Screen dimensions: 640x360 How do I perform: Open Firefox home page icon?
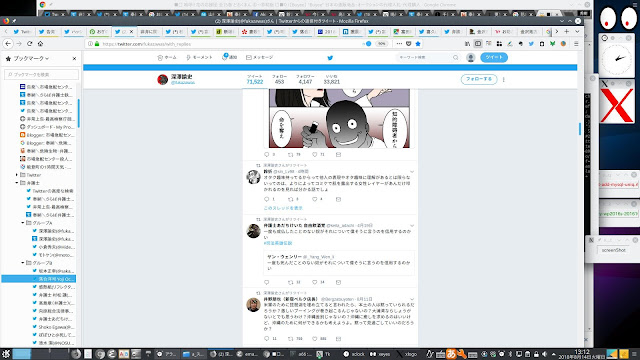(x=40, y=43)
